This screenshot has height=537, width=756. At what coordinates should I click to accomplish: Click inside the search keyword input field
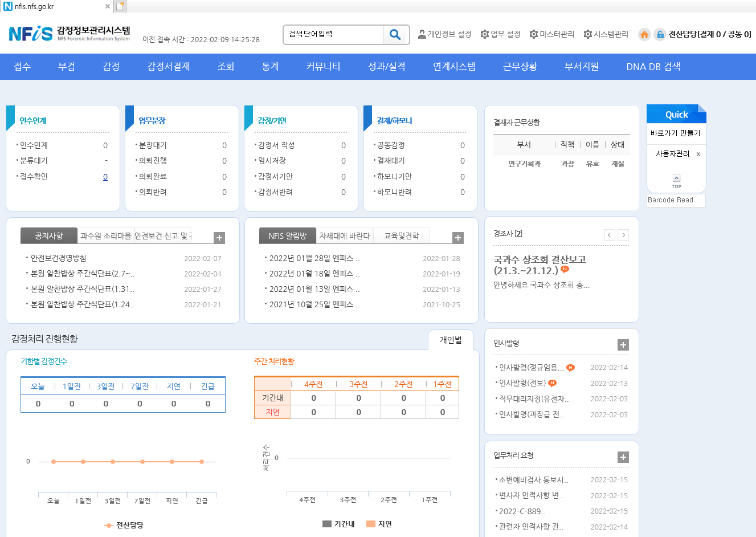(334, 35)
